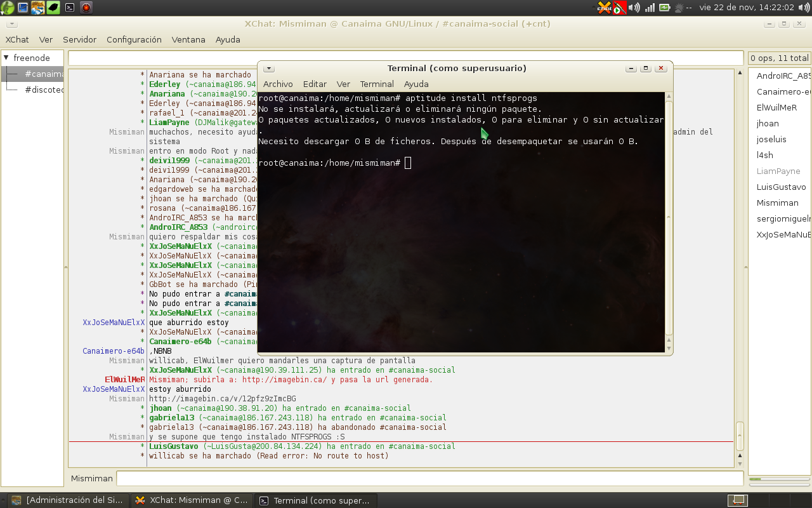Launch the blue desktop panel launcher

click(23, 8)
